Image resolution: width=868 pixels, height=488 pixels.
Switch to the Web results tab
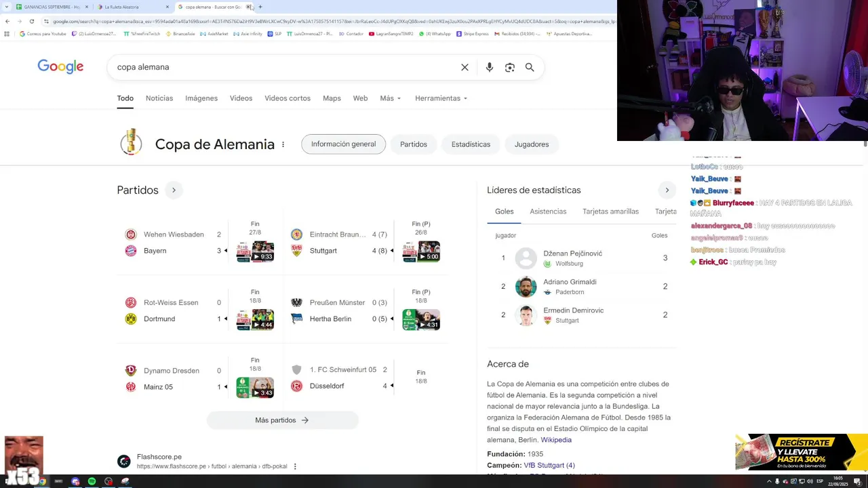coord(360,98)
